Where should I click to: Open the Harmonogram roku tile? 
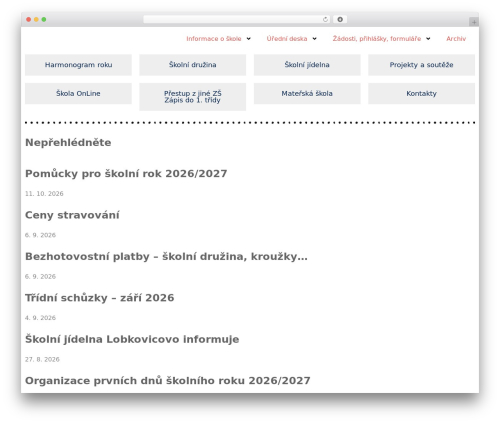tap(78, 65)
